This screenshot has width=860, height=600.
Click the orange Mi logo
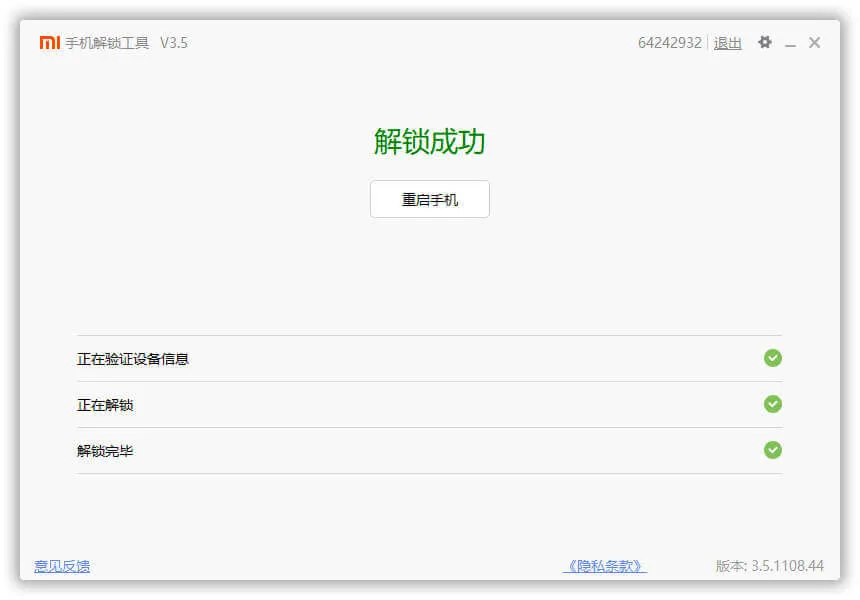click(49, 43)
